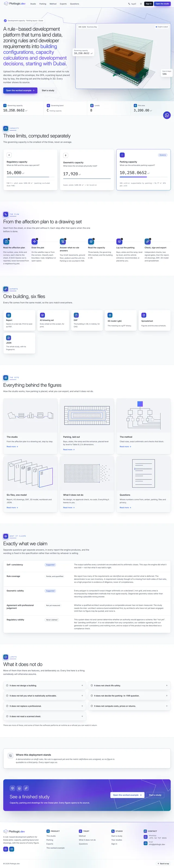Screen dimensions: 174x868
Task: Open the Studio menu item
Action: click(x=33, y=4)
